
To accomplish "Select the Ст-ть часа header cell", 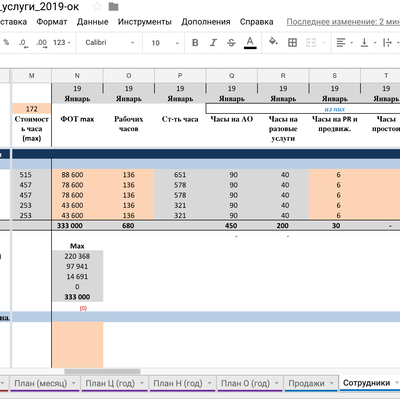I will tap(180, 130).
